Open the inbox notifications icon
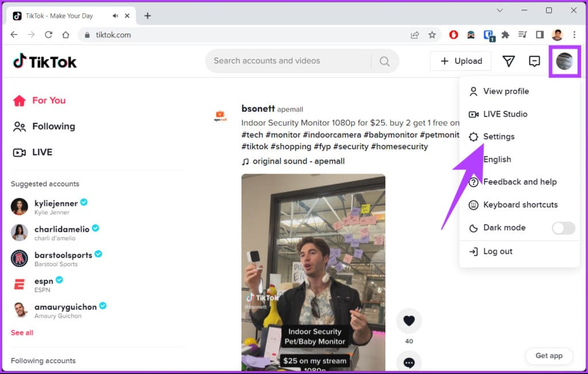Viewport: 588px width, 374px height. pyautogui.click(x=534, y=61)
